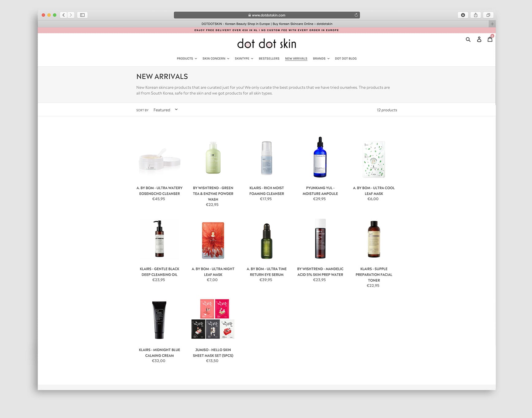
Task: Select the DOTDOTSKIN Korean Beauty Shop tab
Action: (x=267, y=24)
